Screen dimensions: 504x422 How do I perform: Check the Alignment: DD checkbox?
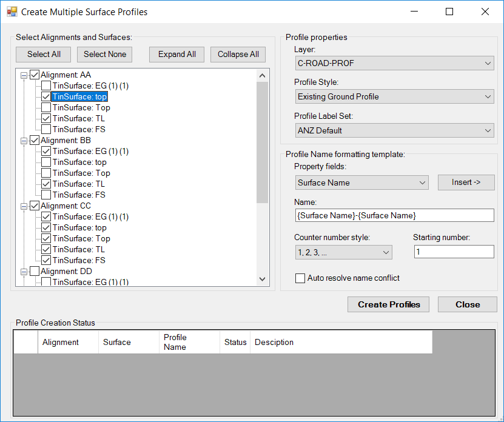tap(35, 271)
